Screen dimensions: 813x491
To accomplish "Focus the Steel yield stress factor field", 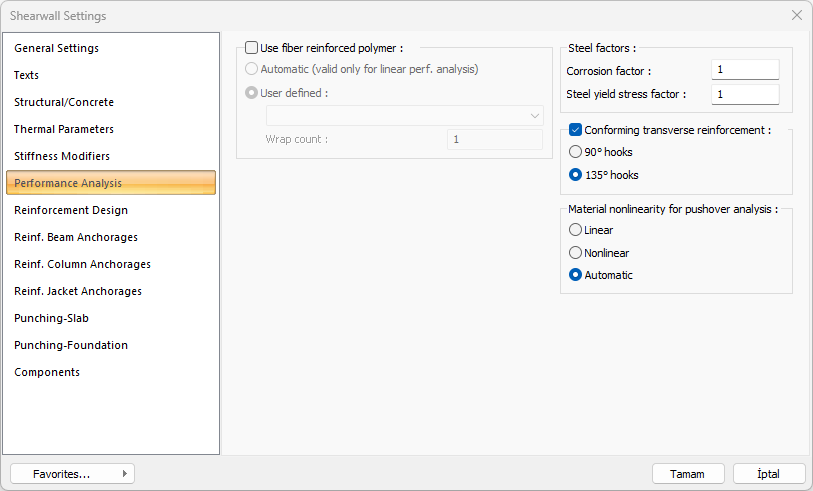I will [745, 94].
